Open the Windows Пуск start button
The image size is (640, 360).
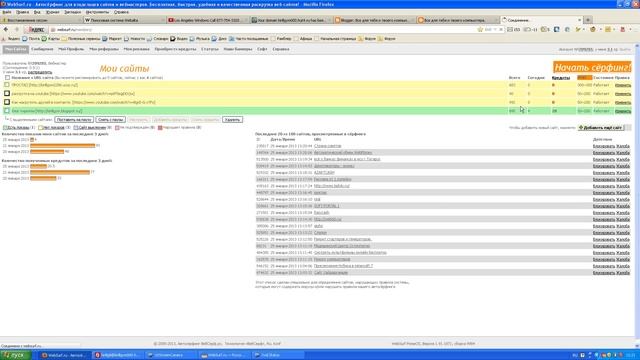(x=16, y=355)
